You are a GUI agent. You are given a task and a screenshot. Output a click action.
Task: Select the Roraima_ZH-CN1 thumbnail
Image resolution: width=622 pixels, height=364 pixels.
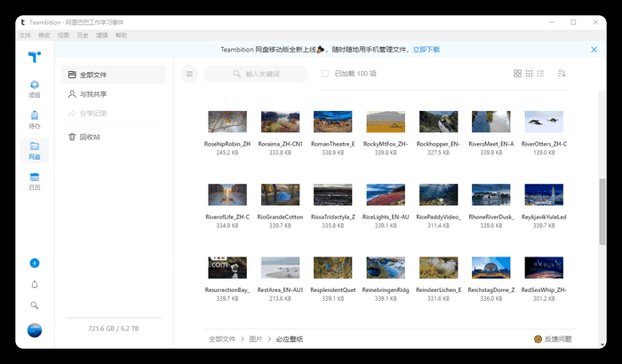coord(280,122)
